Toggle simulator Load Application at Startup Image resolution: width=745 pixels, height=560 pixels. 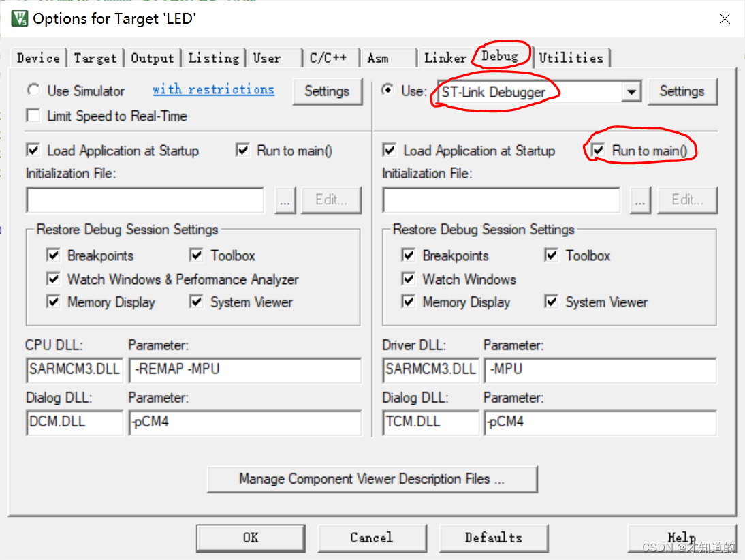point(33,151)
